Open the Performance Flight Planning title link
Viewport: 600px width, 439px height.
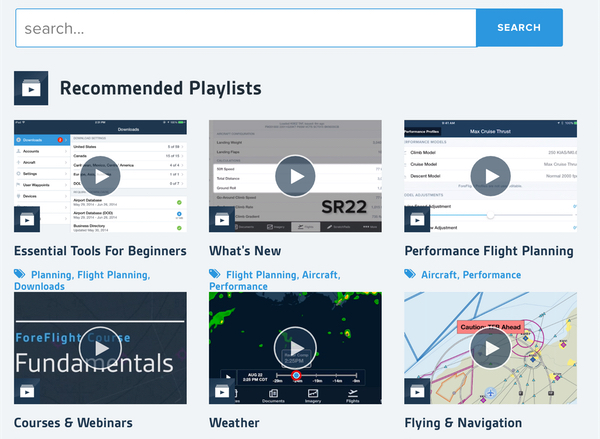(x=489, y=251)
